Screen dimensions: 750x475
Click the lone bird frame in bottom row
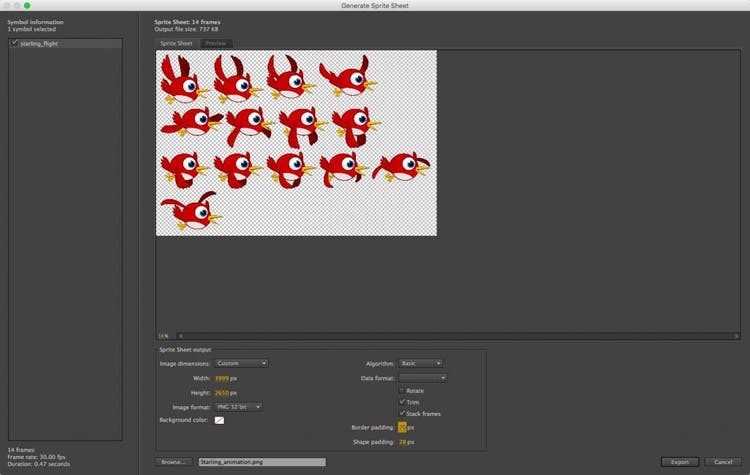tap(190, 212)
